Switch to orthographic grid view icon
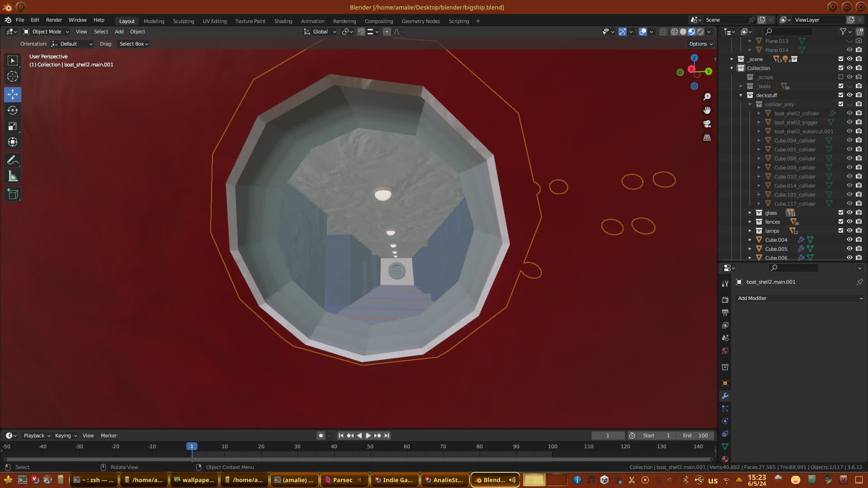Image resolution: width=868 pixels, height=488 pixels. pos(707,137)
